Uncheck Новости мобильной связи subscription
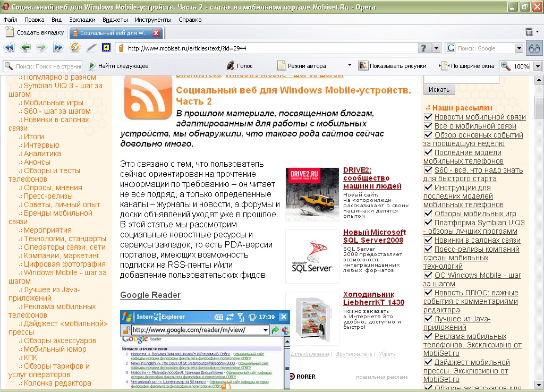This screenshot has height=392, width=544. (428, 117)
